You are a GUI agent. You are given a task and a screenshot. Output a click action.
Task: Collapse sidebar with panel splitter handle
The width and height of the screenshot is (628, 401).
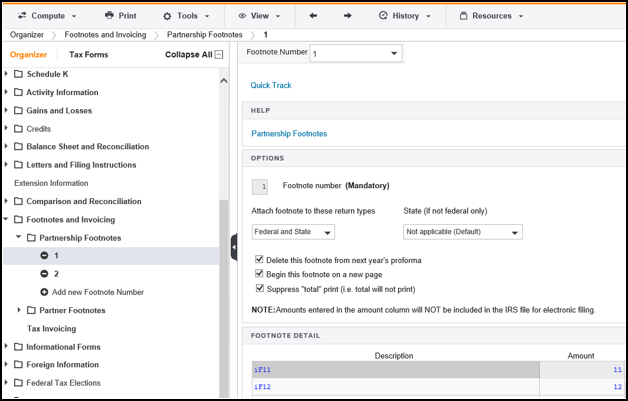coord(234,247)
